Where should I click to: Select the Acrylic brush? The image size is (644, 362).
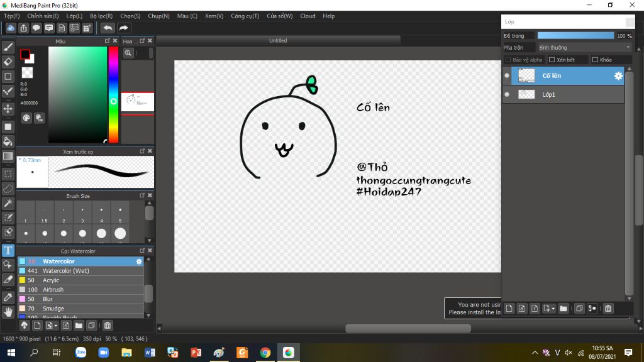point(80,280)
